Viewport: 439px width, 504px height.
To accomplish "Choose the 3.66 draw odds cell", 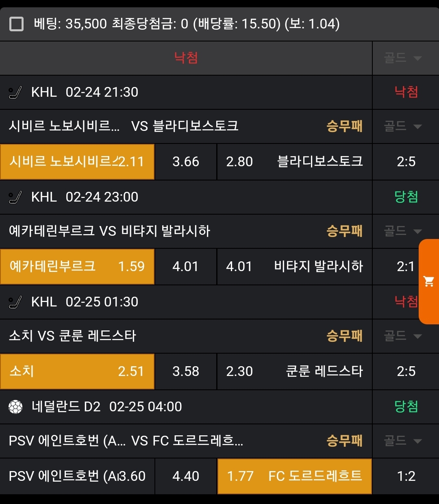I will click(186, 162).
